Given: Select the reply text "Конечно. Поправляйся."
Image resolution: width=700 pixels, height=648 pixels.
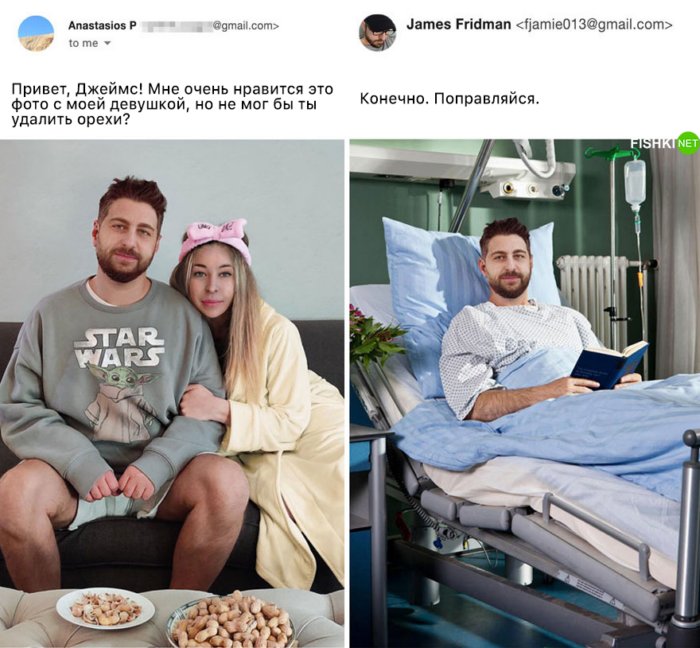Looking at the screenshot, I should [450, 98].
